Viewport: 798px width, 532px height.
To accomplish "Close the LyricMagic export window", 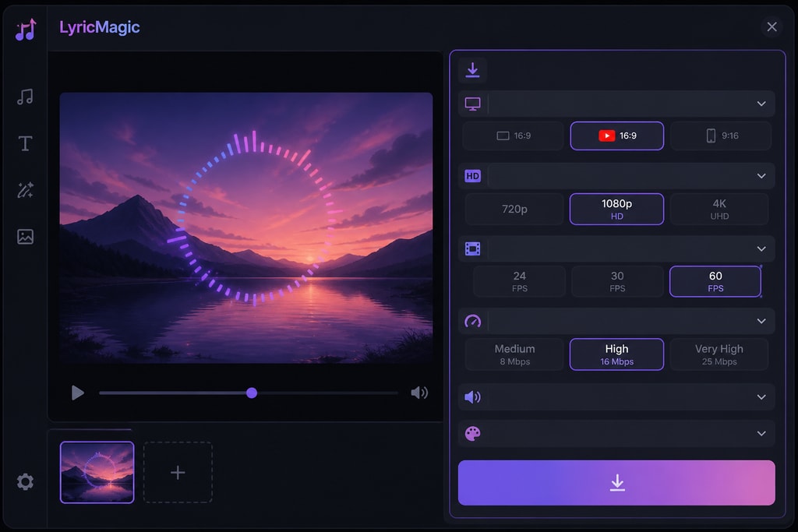I will [772, 26].
